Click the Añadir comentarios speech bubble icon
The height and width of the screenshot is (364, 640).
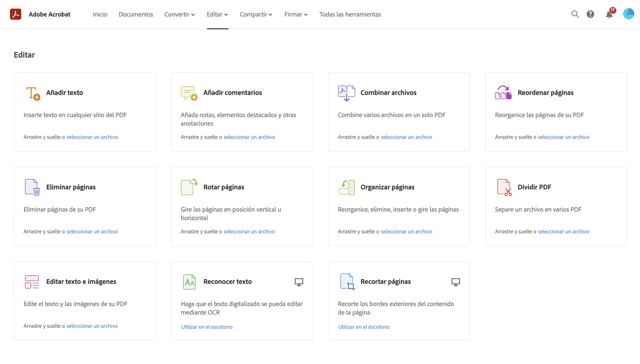189,93
